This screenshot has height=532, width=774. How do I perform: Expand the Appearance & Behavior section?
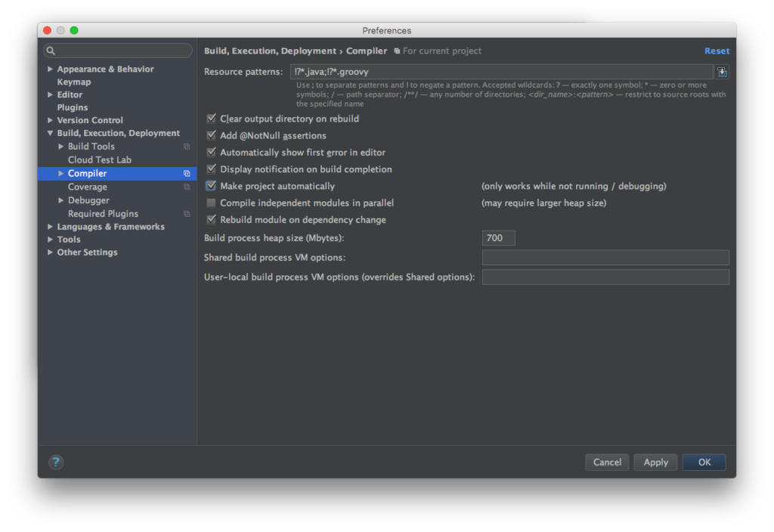point(51,70)
